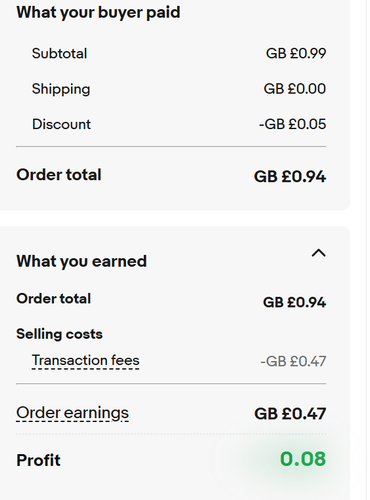The height and width of the screenshot is (500, 370).
Task: Click the Shipping label
Action: coord(61,89)
